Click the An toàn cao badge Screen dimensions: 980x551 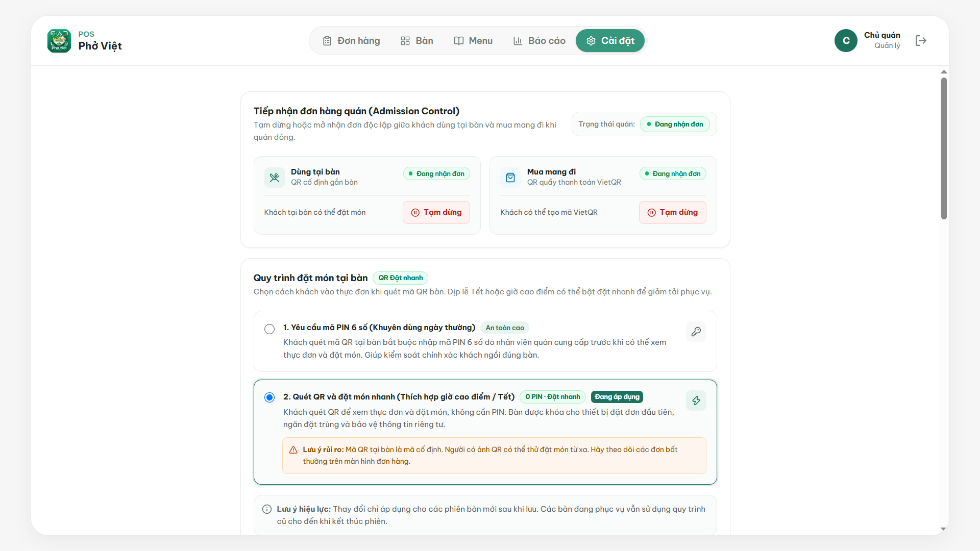coord(505,328)
